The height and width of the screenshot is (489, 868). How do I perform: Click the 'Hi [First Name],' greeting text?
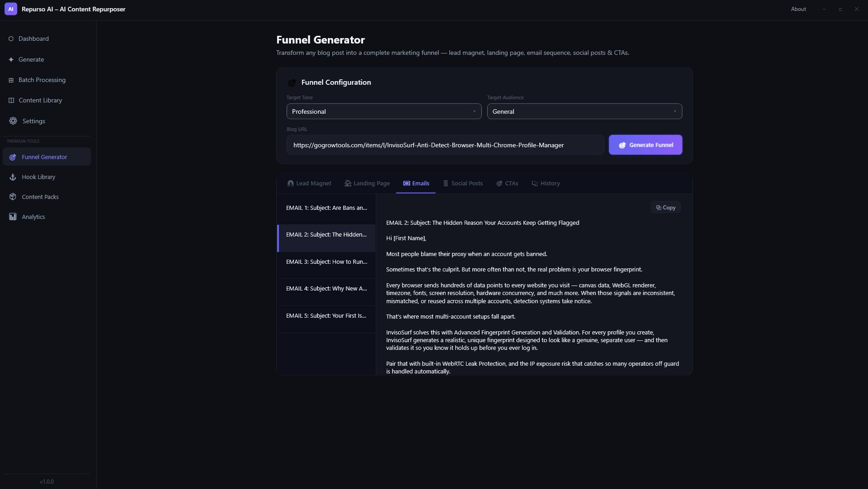(406, 238)
